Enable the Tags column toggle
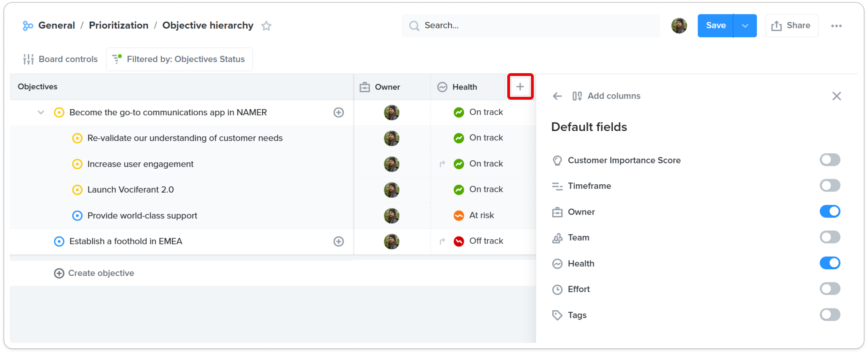Viewport: 868px width, 354px height. click(830, 315)
